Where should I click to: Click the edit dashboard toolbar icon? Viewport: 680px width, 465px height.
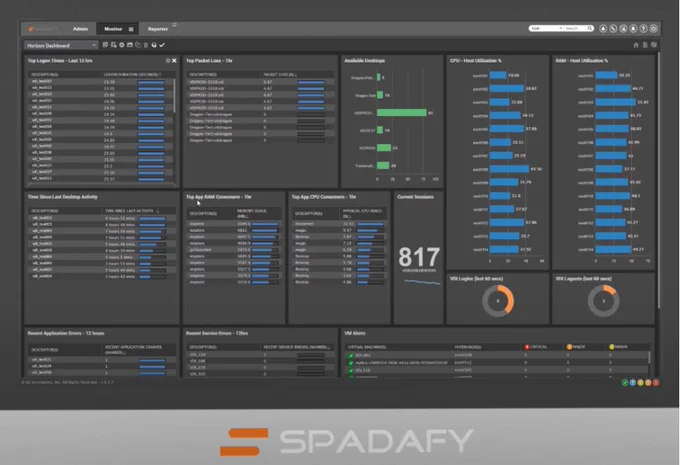105,45
